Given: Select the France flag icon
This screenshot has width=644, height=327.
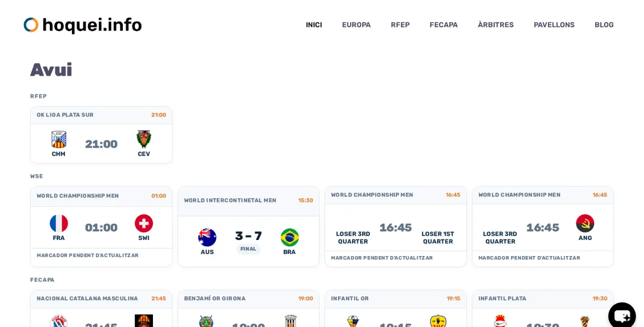Looking at the screenshot, I should point(58,223).
